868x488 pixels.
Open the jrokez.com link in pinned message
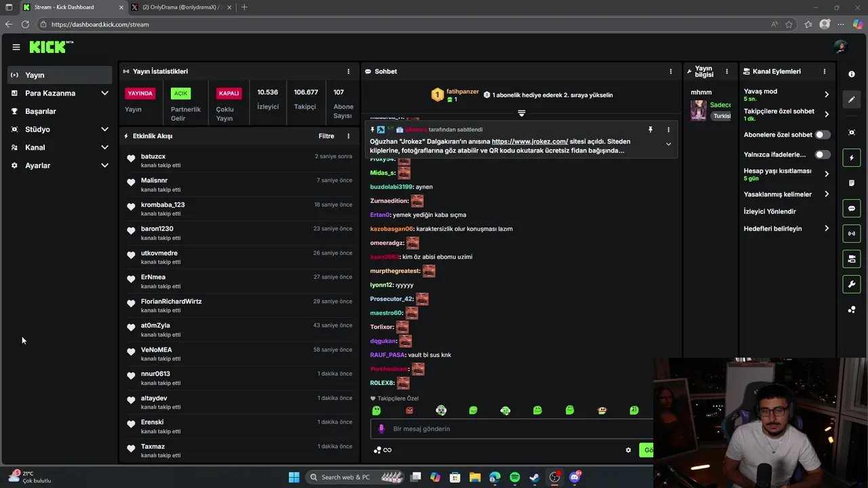coord(530,142)
